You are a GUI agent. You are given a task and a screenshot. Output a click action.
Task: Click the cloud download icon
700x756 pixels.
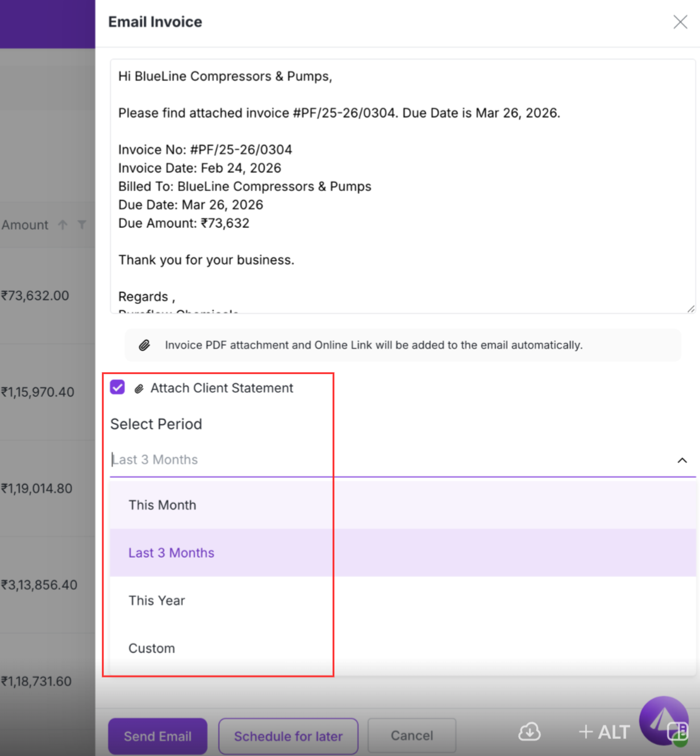pos(529,732)
